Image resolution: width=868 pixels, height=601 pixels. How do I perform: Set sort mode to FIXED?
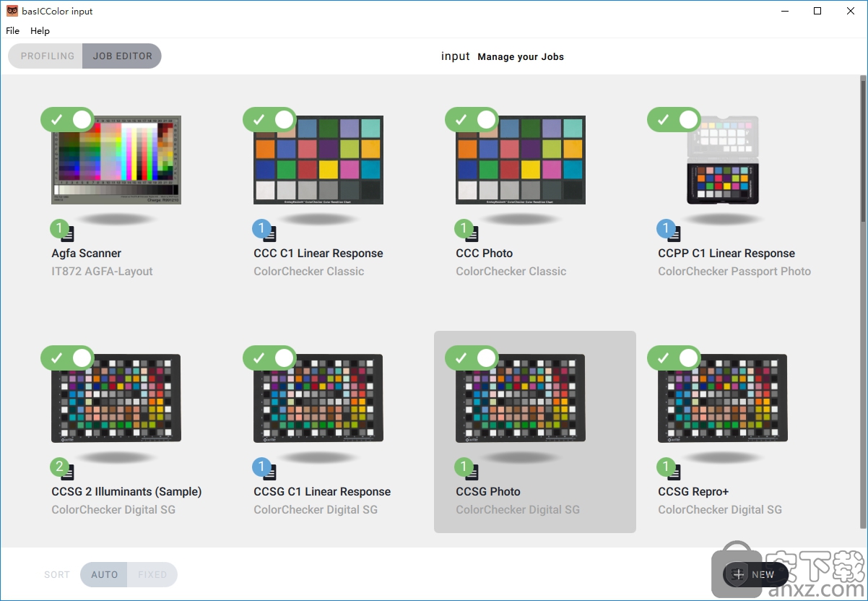152,575
